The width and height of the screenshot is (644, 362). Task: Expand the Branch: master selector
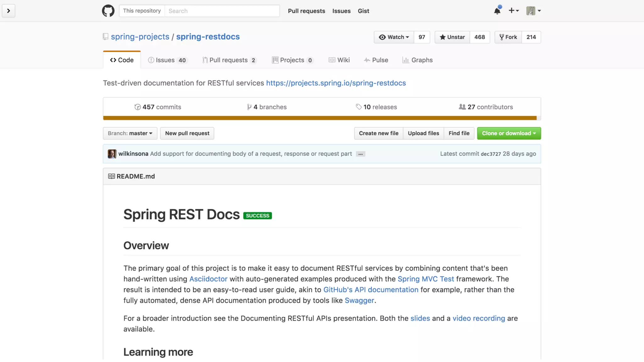click(130, 133)
